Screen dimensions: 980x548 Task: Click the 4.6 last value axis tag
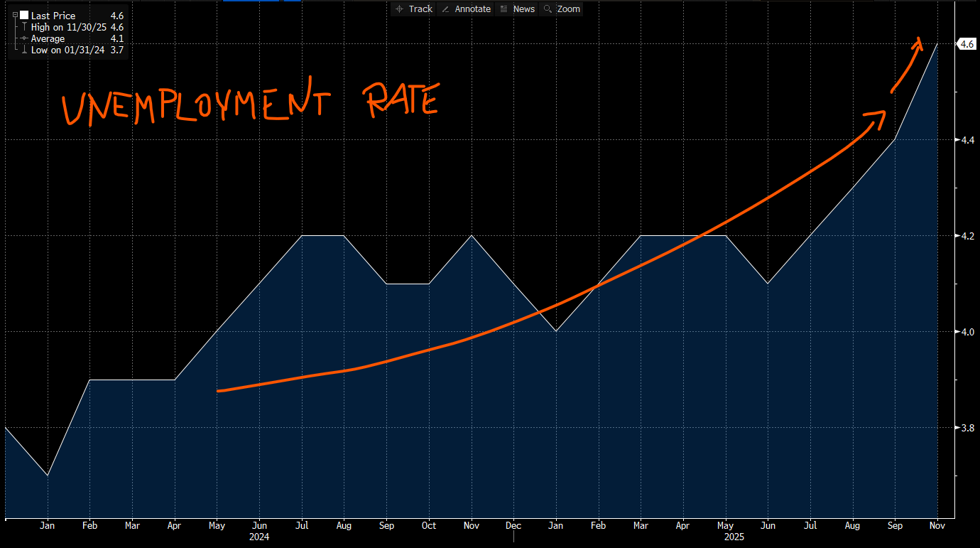click(967, 44)
